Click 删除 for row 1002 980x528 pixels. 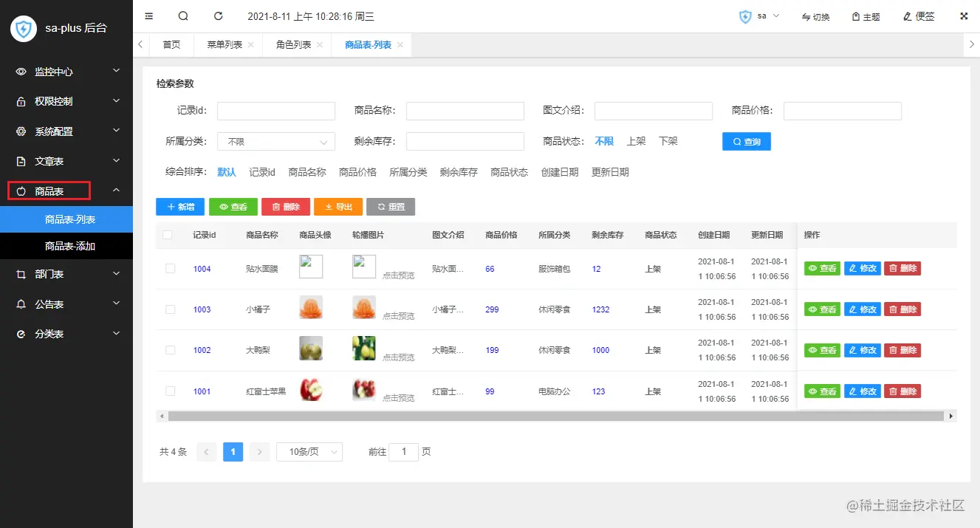click(x=902, y=350)
